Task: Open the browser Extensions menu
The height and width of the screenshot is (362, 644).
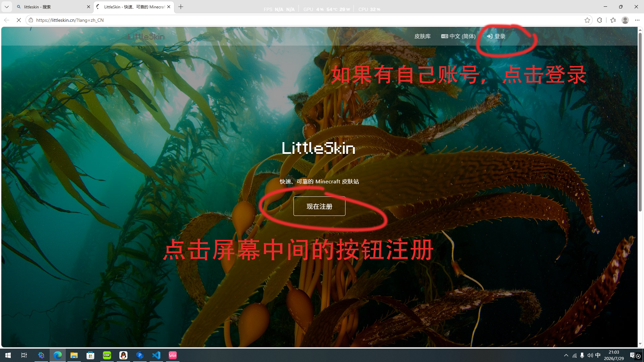Action: (x=599, y=20)
